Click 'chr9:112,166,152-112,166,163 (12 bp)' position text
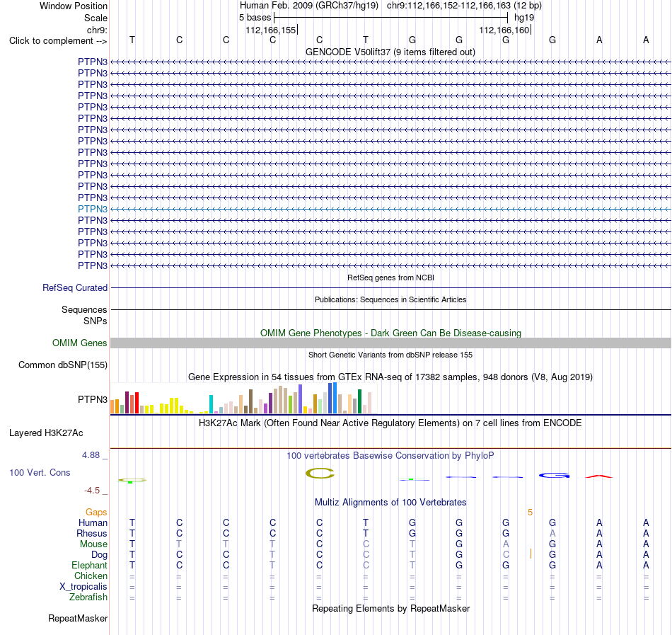Screen dimensions: 672x635 click(x=464, y=6)
